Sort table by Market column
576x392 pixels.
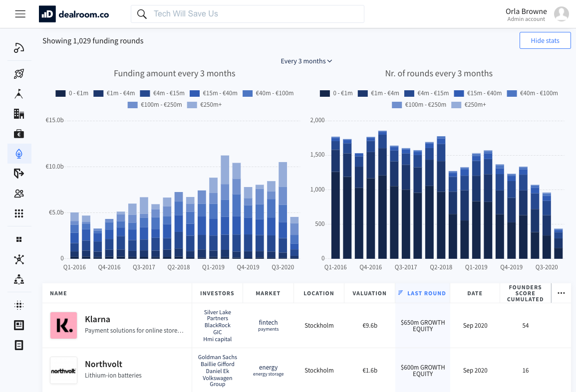tap(268, 293)
